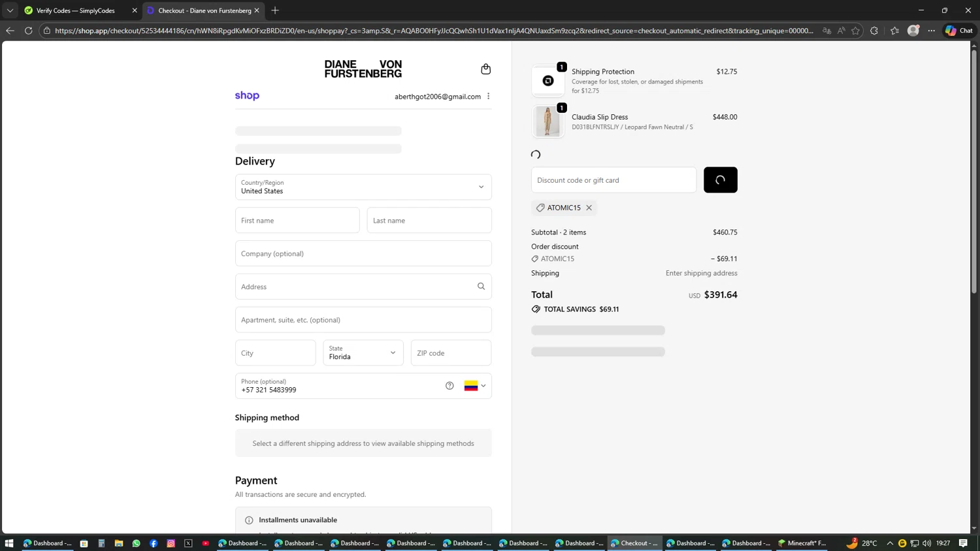Open the State dropdown showing Florida
The height and width of the screenshot is (551, 980).
point(363,353)
